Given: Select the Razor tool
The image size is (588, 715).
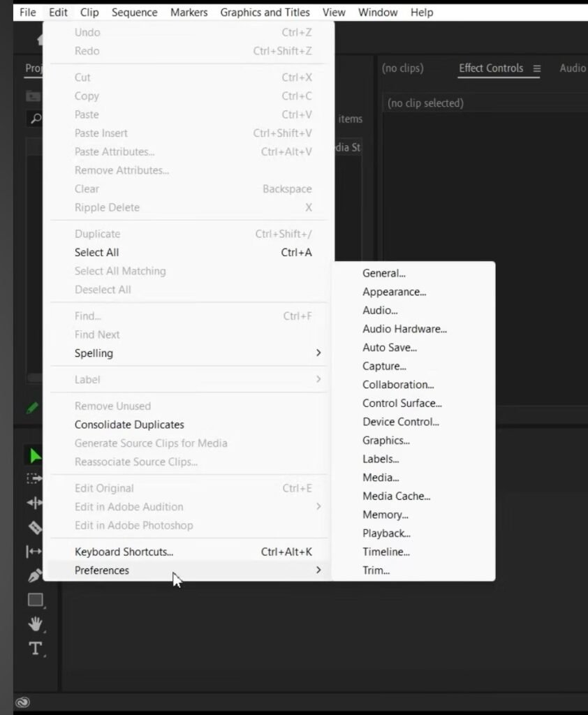Looking at the screenshot, I should click(34, 527).
